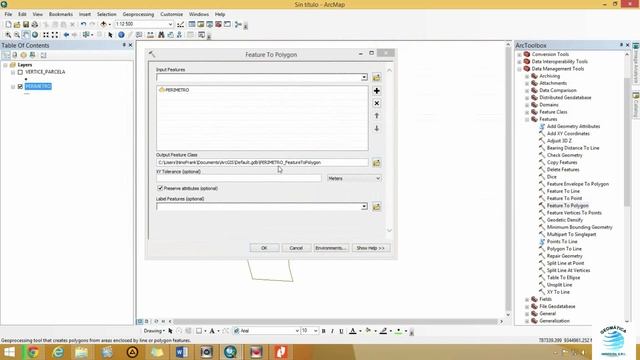Image resolution: width=640 pixels, height=360 pixels.
Task: Select the Zoom Out tool
Action: pyautogui.click(x=17, y=35)
